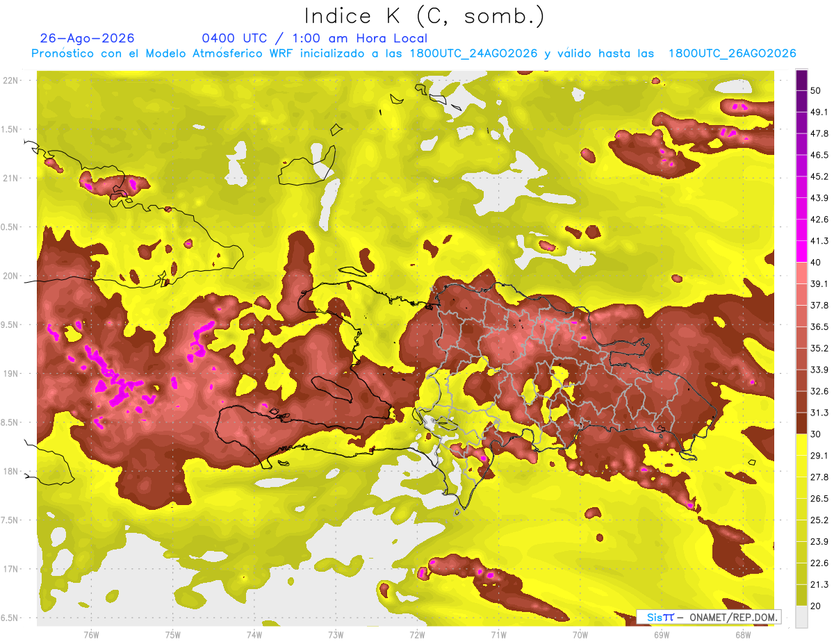This screenshot has width=834, height=644.
Task: Select the date label '26-Ago-2026'
Action: [x=88, y=38]
